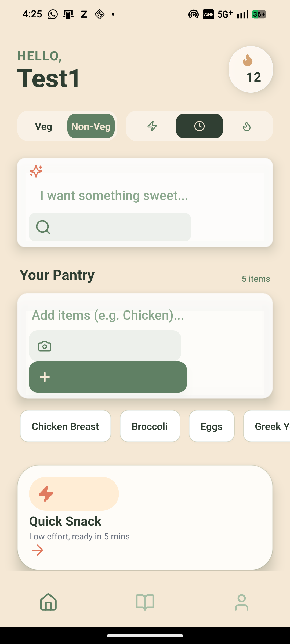
Task: Open the 5 items pantry count
Action: [256, 279]
